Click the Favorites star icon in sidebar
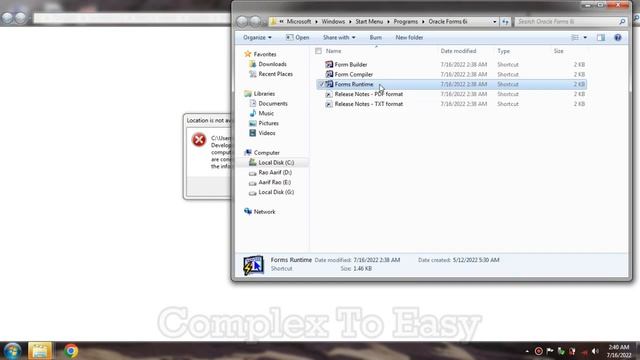 (248, 54)
